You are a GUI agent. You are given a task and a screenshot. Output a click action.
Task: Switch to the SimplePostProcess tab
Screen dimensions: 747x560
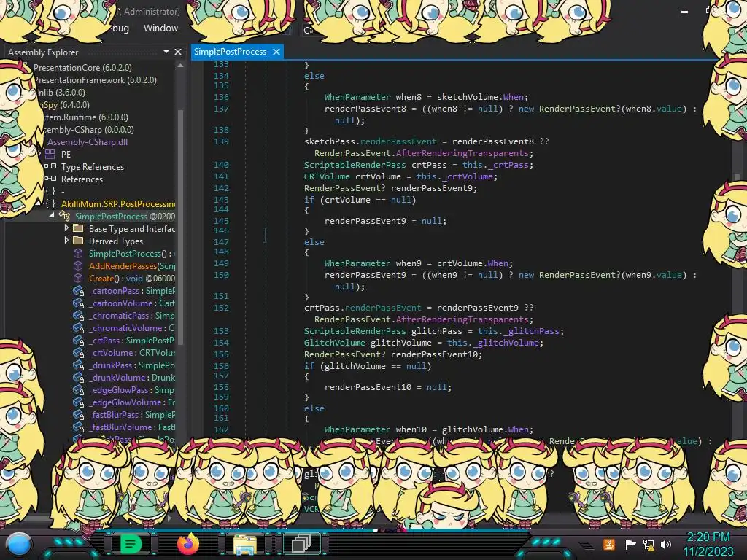click(230, 52)
